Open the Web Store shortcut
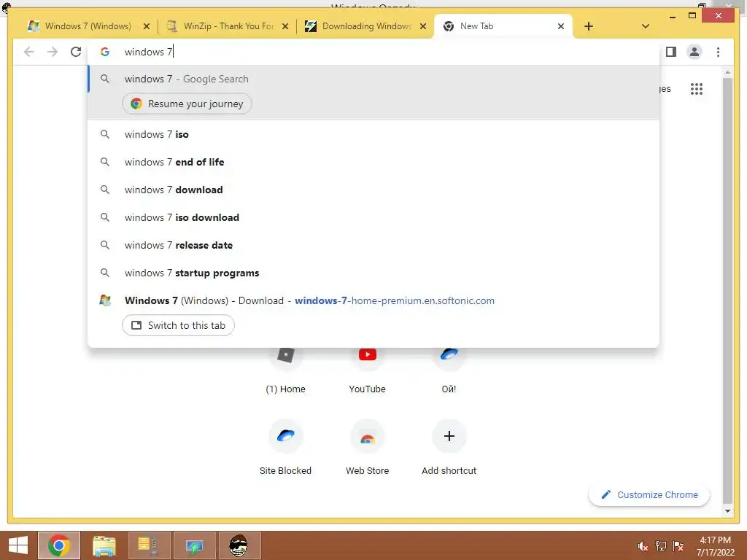The image size is (747, 560). (x=368, y=447)
